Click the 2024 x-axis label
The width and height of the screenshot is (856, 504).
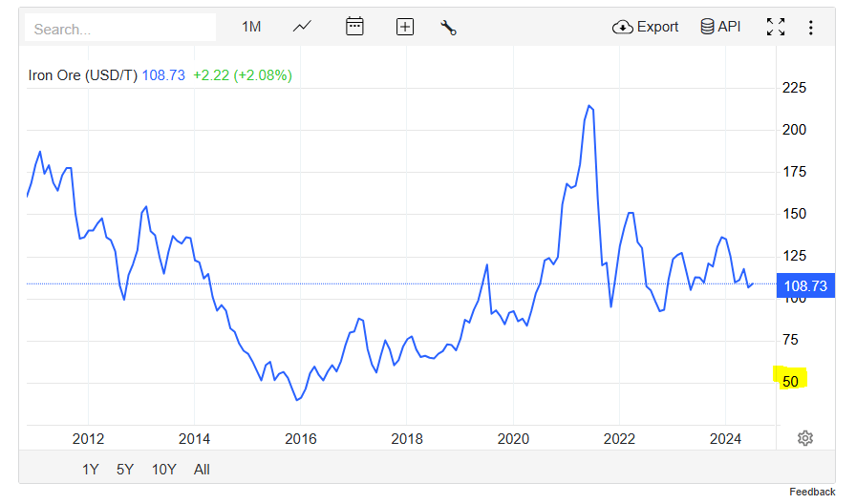pos(725,439)
